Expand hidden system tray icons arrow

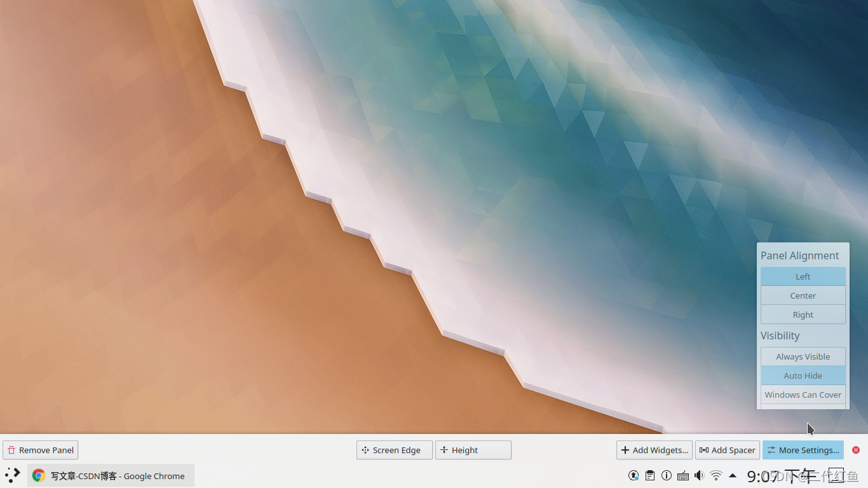click(733, 475)
